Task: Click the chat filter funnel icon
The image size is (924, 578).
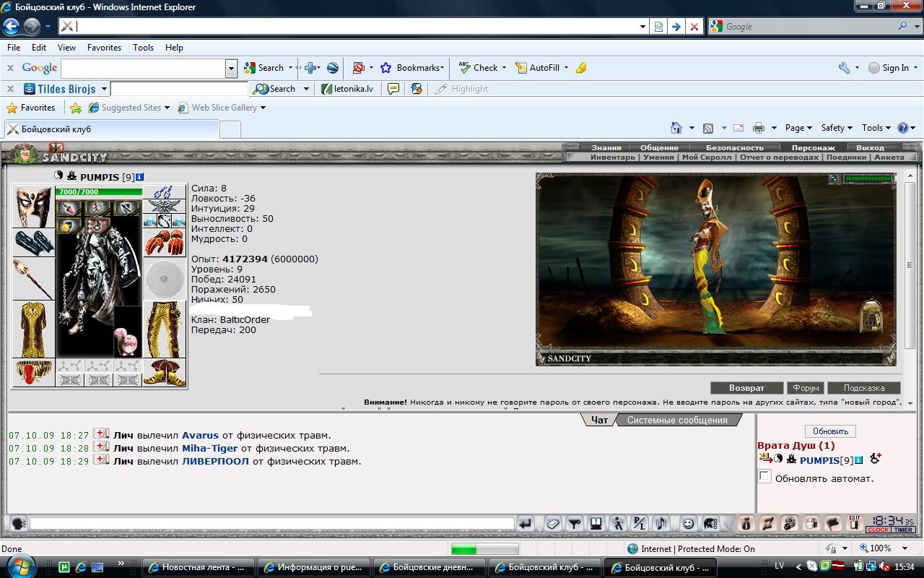Action: click(574, 524)
